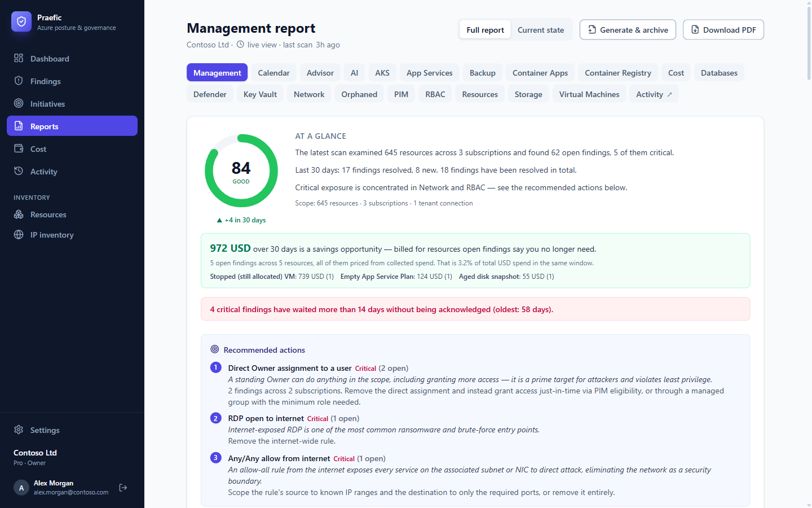This screenshot has height=508, width=812.
Task: Open the App Services tab
Action: pos(430,73)
